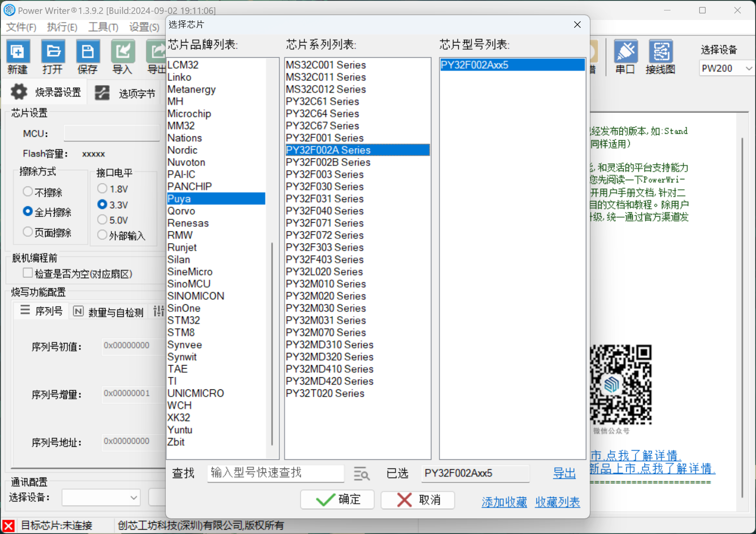The image size is (756, 534).
Task: Click the 导入 (Import) toolbar icon
Action: pos(122,57)
